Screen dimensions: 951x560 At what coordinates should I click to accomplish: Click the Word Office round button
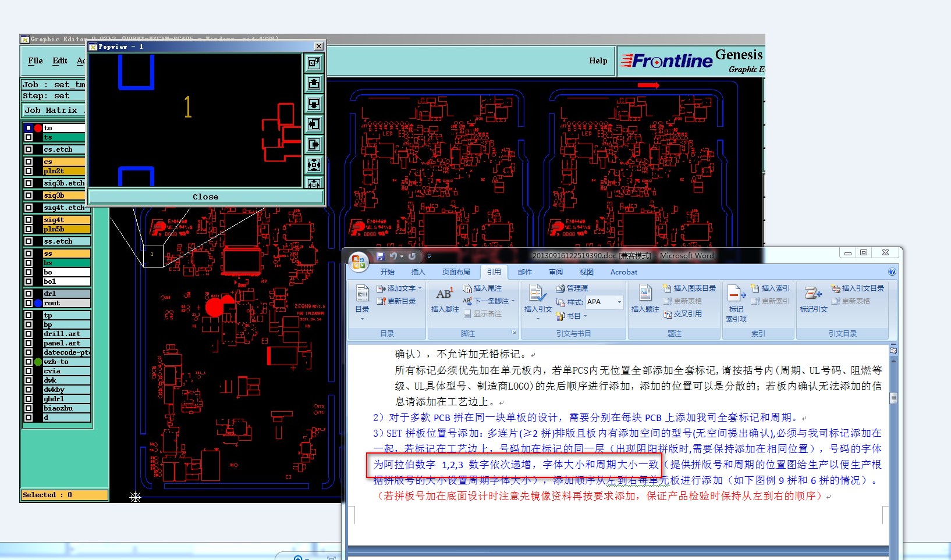[358, 261]
